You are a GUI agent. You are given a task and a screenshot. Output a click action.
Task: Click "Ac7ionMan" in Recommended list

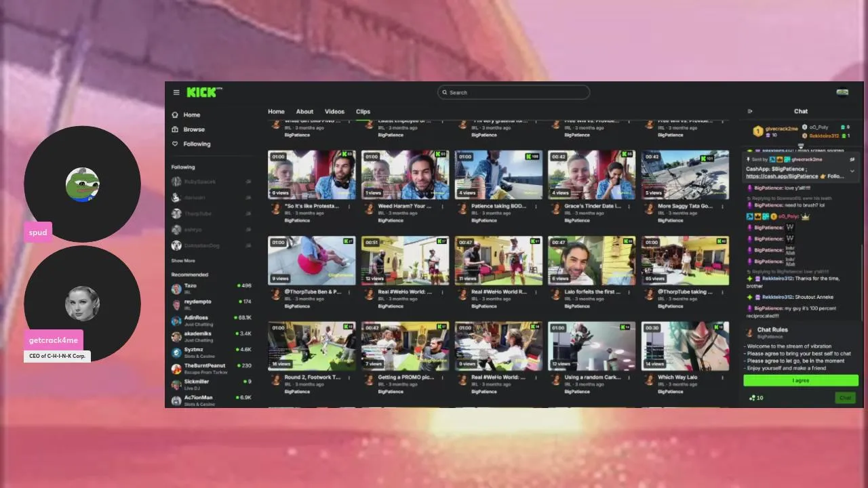pyautogui.click(x=198, y=398)
